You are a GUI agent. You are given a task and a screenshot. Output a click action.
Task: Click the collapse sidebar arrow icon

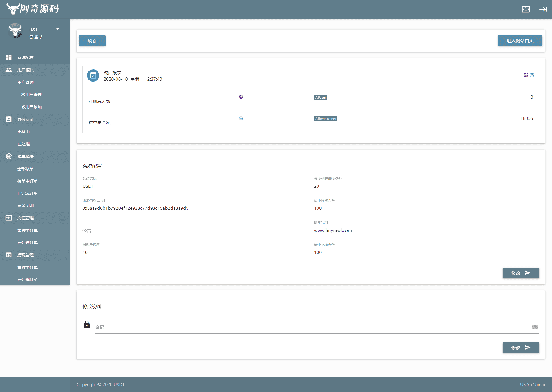pyautogui.click(x=543, y=9)
